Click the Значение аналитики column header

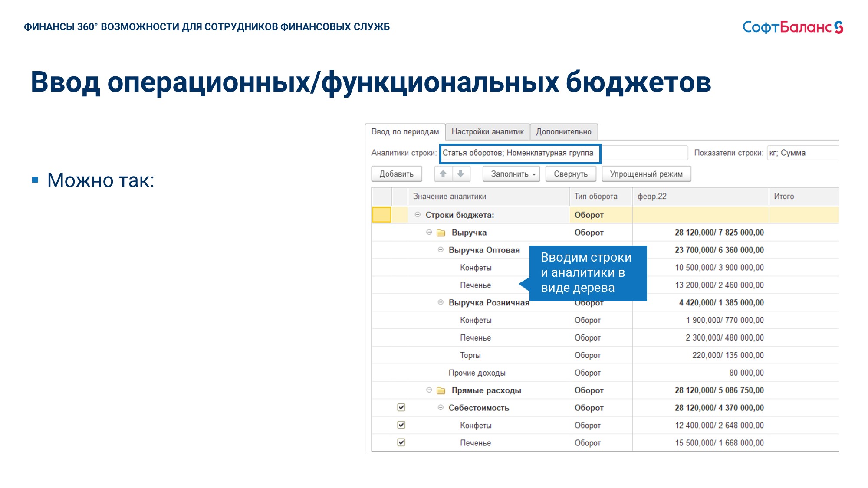[x=488, y=197]
